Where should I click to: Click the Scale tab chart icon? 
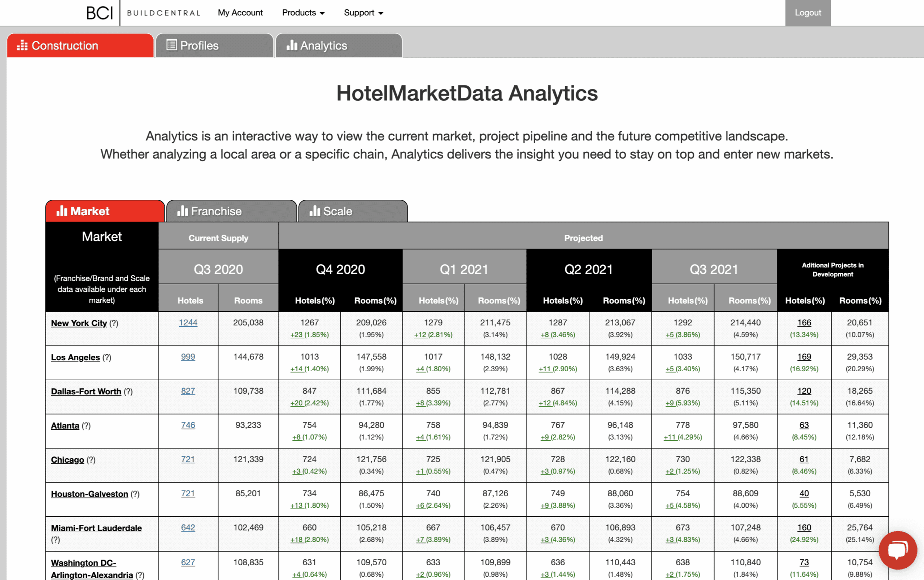click(x=314, y=211)
